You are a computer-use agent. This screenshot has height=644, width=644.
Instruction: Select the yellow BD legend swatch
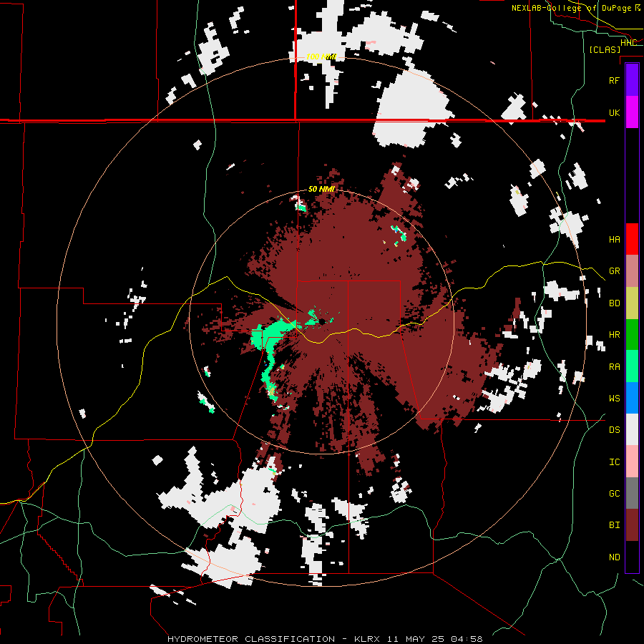(632, 303)
